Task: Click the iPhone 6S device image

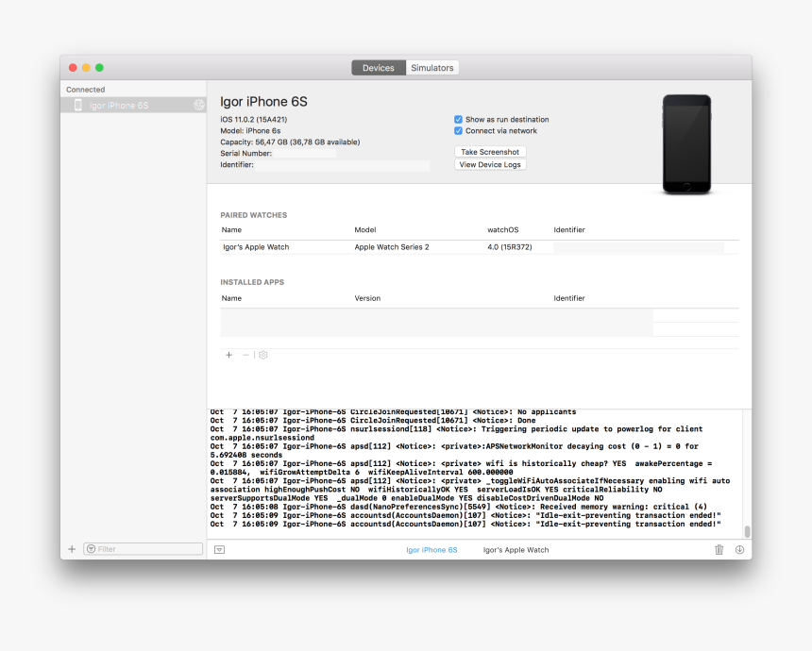Action: coord(686,144)
